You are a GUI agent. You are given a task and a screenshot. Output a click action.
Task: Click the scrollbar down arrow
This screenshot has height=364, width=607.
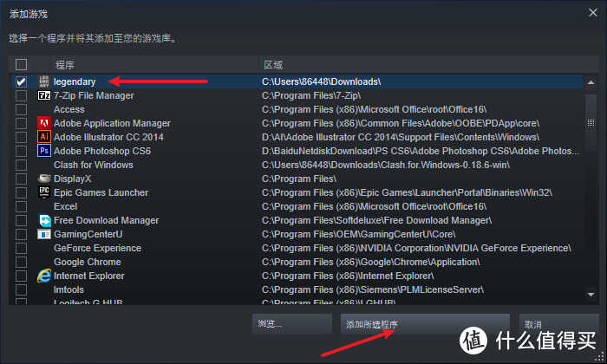591,295
